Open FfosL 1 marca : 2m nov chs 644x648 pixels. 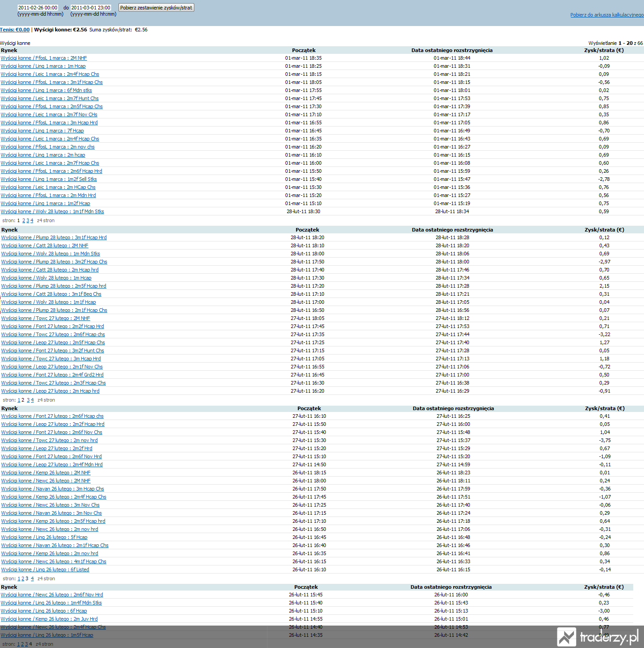[48, 147]
